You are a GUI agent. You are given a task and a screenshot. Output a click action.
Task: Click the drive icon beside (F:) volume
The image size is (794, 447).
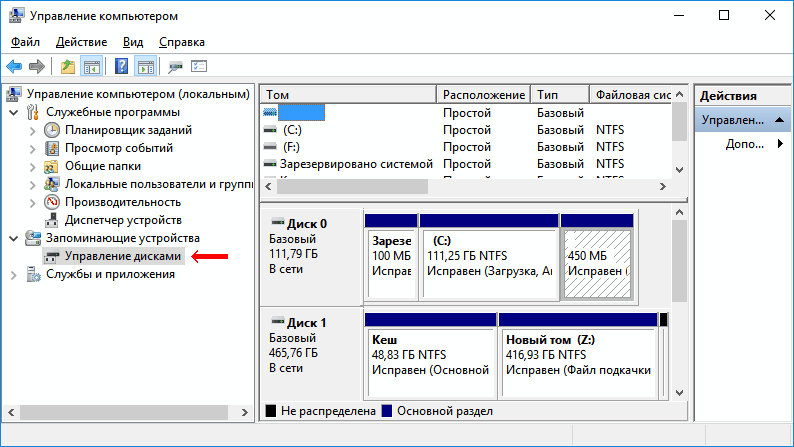tap(270, 147)
